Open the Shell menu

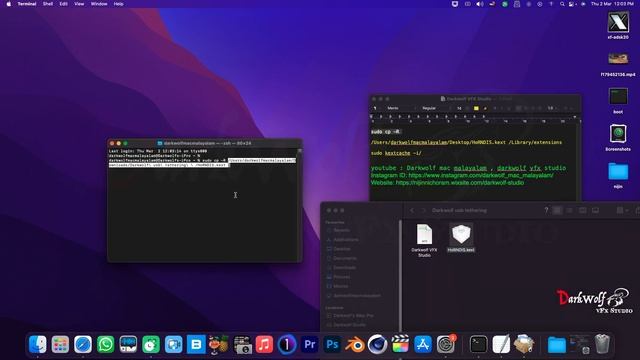tap(48, 4)
